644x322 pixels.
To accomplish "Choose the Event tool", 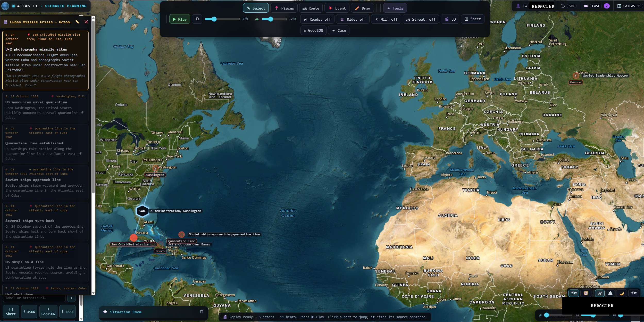I will [x=337, y=8].
